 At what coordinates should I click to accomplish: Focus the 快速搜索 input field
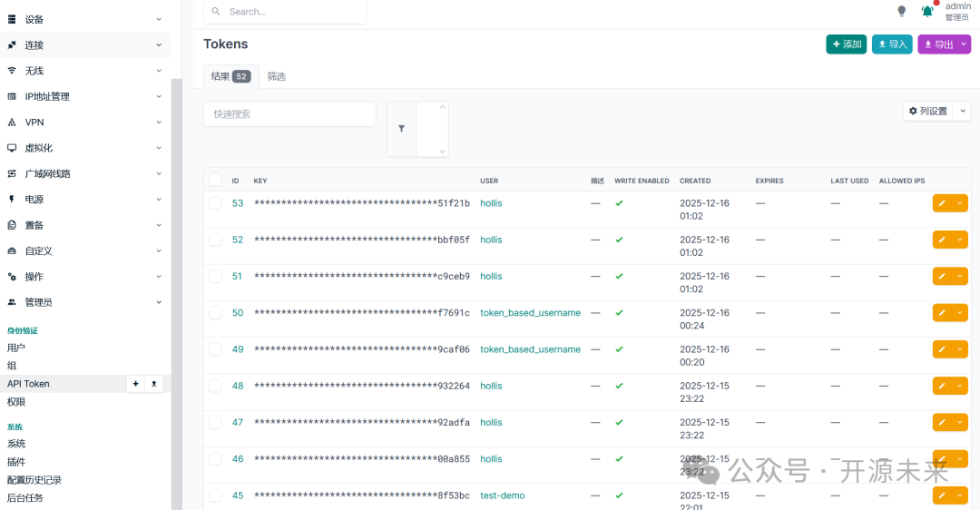(289, 114)
